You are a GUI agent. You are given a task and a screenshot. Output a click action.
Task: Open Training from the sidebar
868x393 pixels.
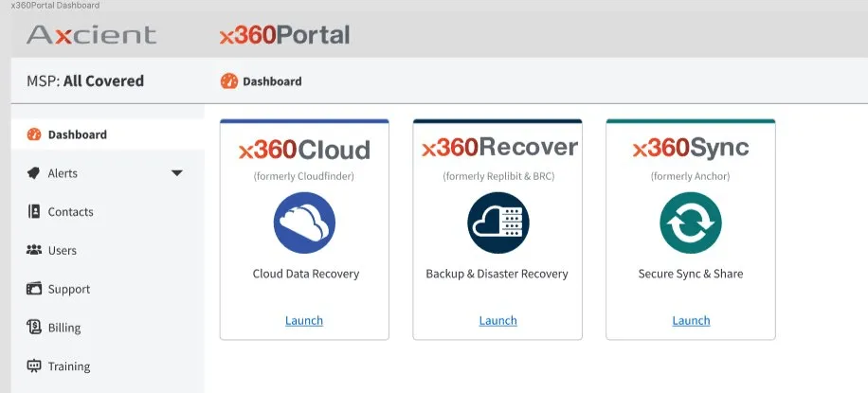tap(108, 366)
